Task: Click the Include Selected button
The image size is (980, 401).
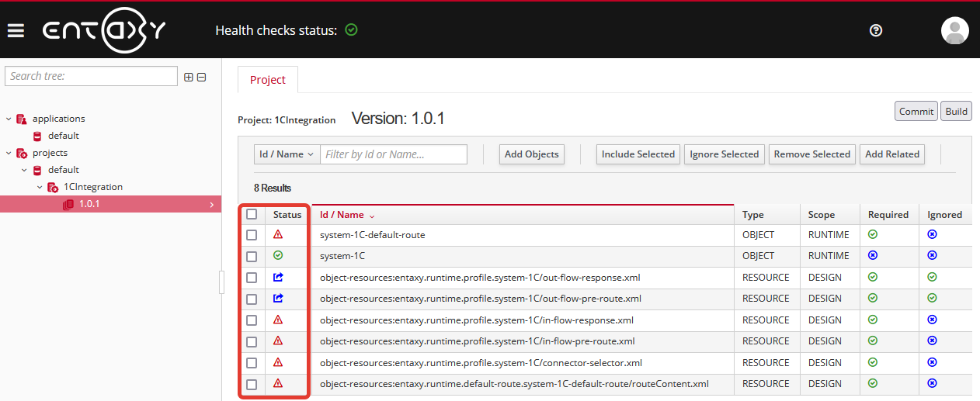Action: [x=638, y=154]
